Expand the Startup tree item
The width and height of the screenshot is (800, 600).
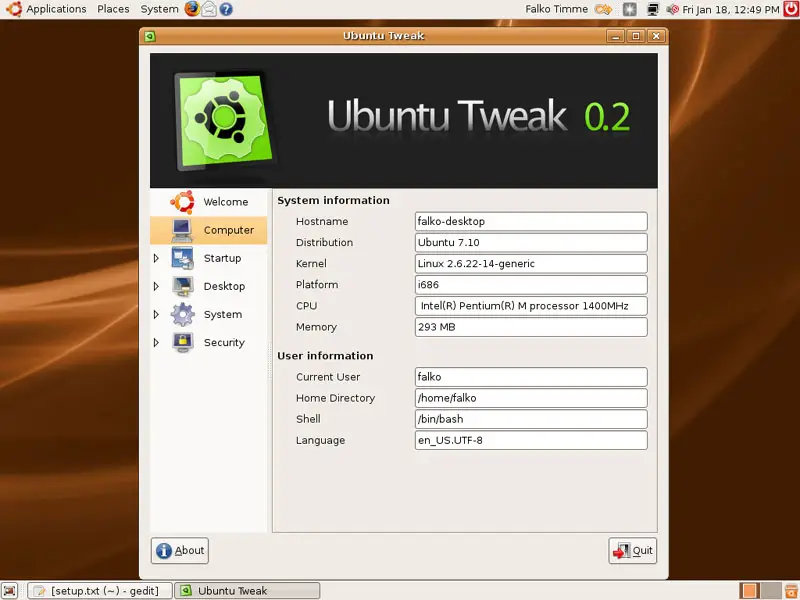tap(157, 258)
